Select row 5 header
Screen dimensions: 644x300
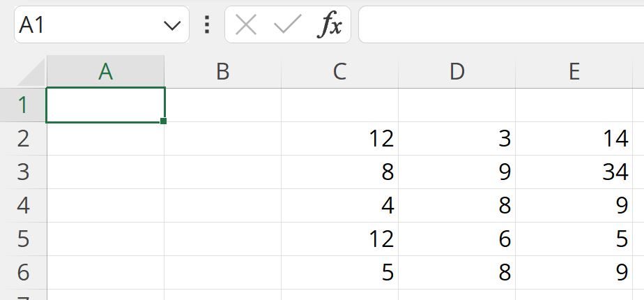coord(23,239)
